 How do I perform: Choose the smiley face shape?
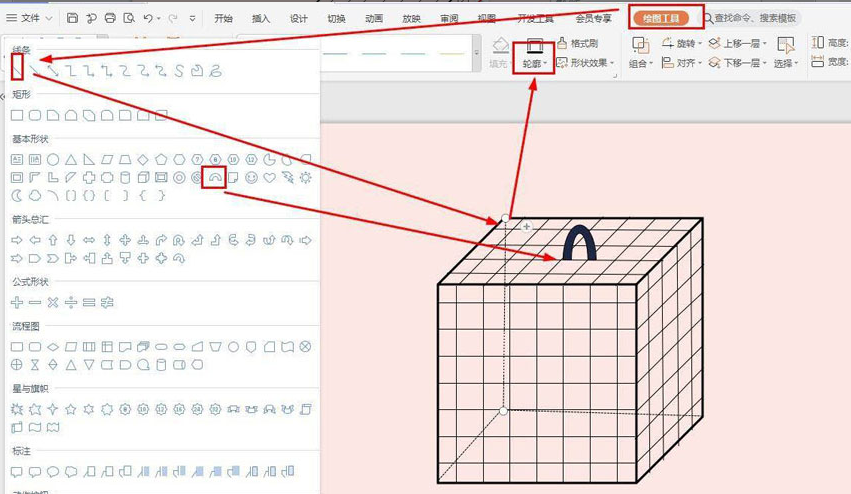click(251, 178)
